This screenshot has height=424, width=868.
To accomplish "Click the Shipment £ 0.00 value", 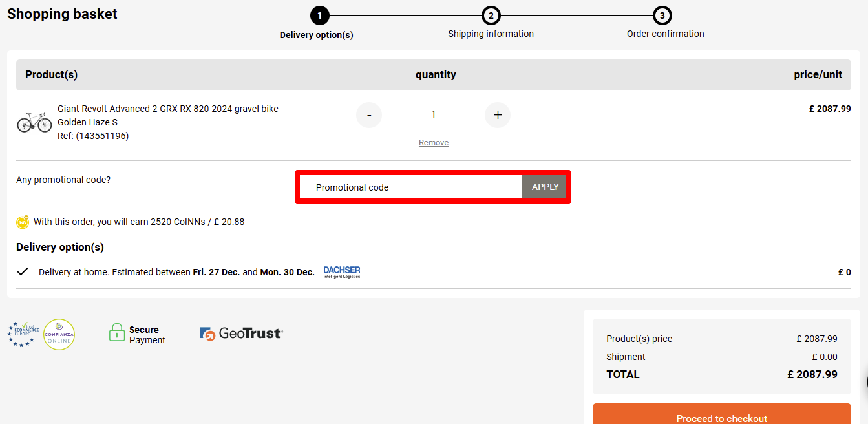I will (x=825, y=357).
